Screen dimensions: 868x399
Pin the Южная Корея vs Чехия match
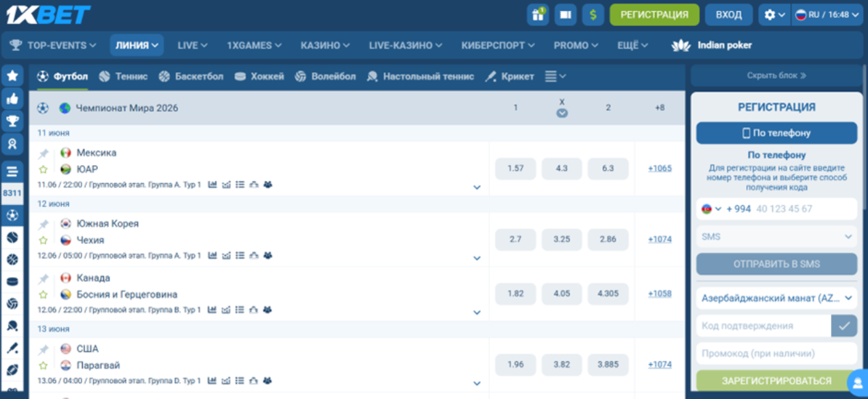click(43, 223)
